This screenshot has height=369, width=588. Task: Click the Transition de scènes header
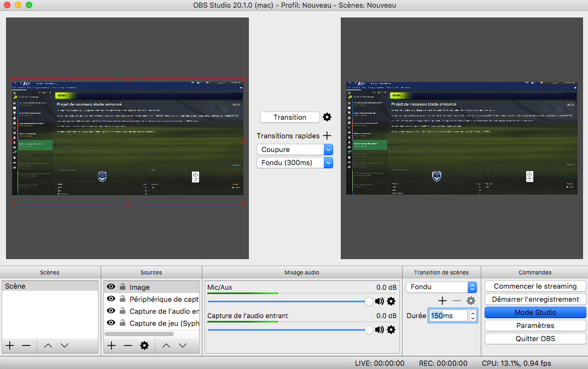441,272
